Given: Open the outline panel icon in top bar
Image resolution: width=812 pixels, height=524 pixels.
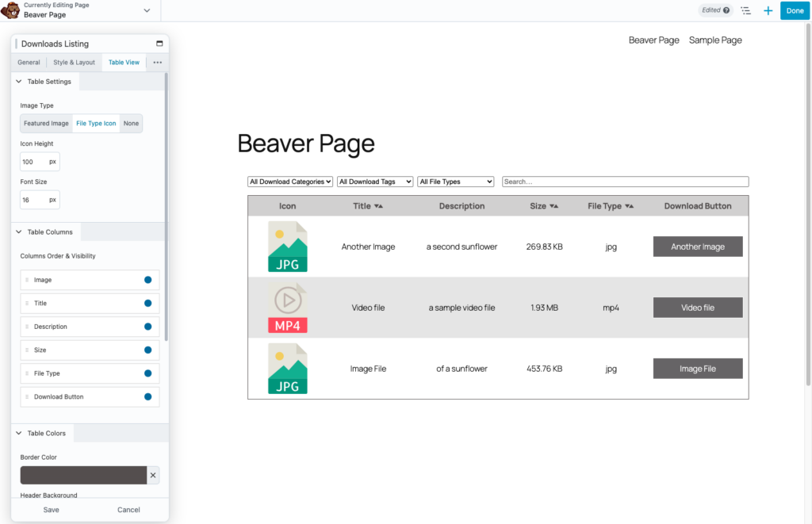Looking at the screenshot, I should (745, 10).
